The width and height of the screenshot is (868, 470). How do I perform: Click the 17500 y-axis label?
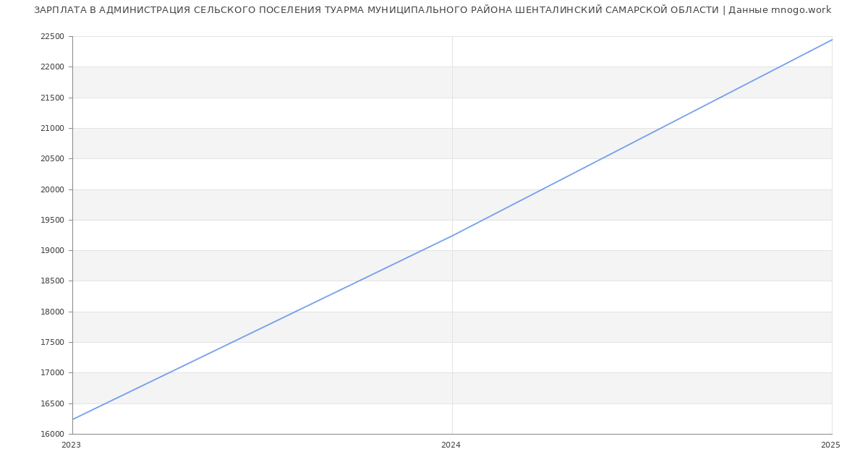tap(51, 343)
